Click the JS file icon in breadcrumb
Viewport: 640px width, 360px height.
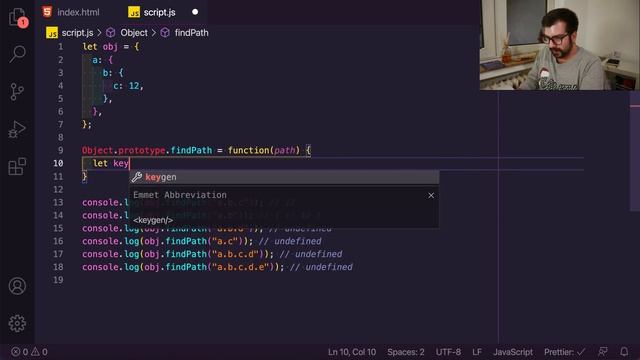pos(52,33)
